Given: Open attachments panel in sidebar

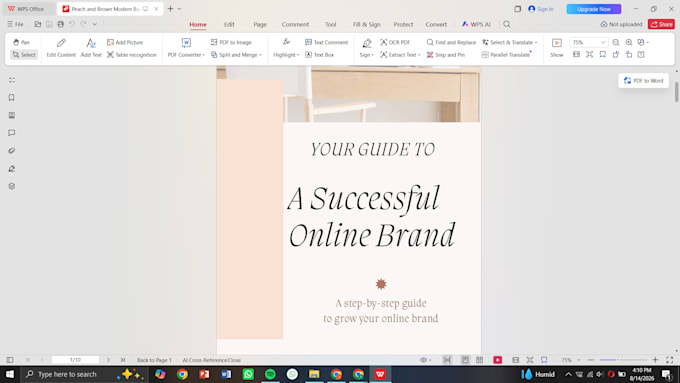Looking at the screenshot, I should [x=12, y=151].
